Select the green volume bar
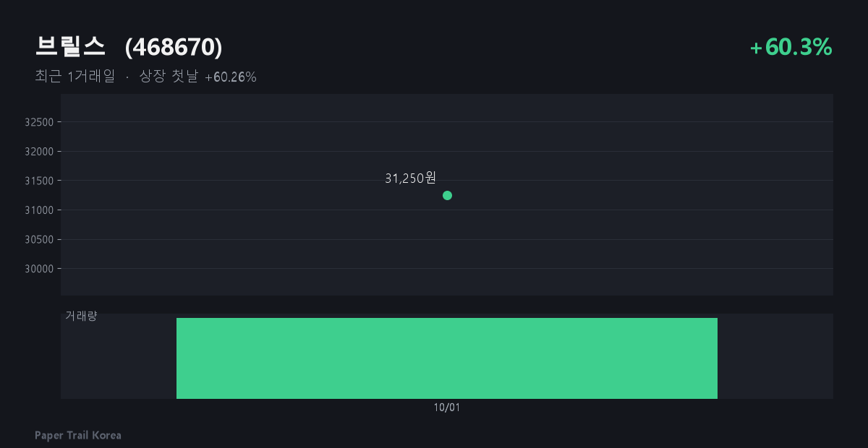Image resolution: width=868 pixels, height=448 pixels. click(x=447, y=358)
